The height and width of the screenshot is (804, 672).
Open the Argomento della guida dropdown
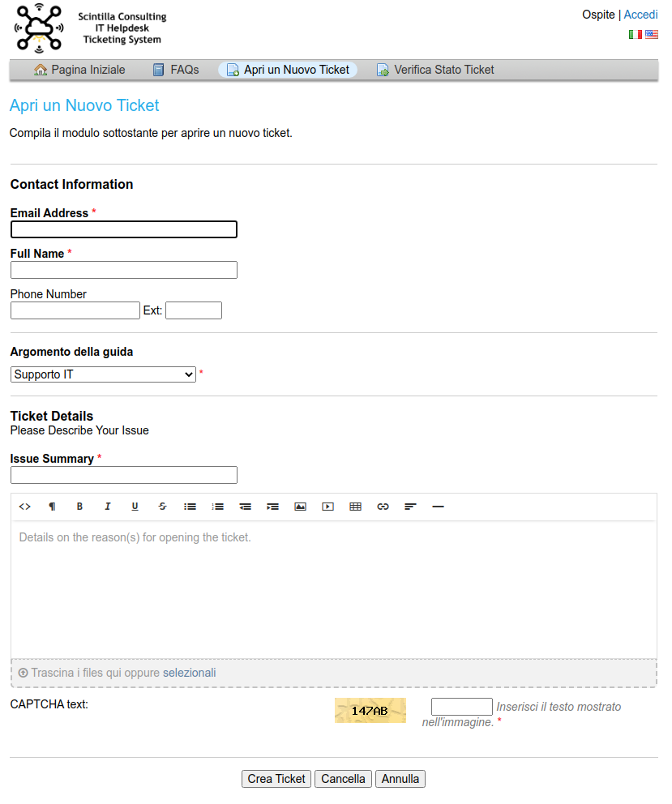[x=103, y=374]
